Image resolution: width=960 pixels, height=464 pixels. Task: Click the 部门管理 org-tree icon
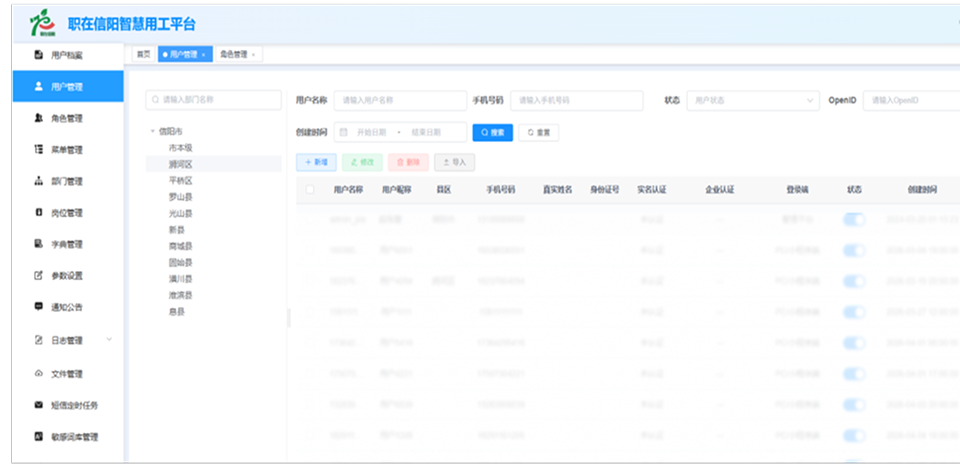click(38, 181)
